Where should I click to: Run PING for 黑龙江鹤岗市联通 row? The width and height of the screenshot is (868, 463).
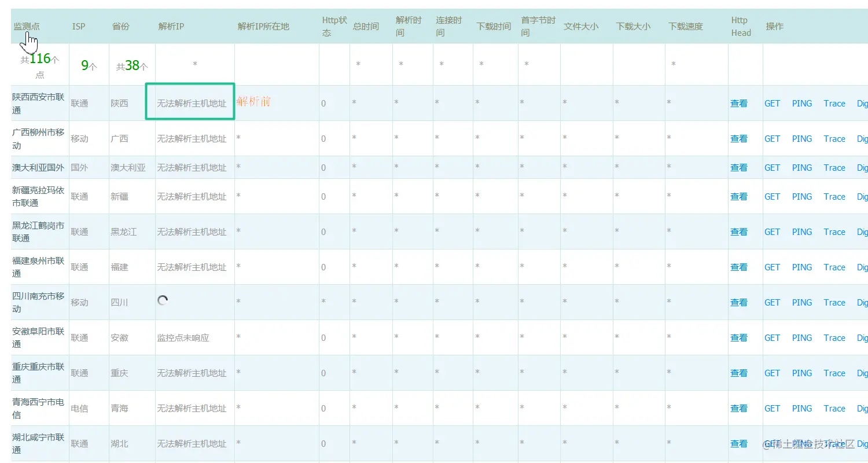(802, 232)
